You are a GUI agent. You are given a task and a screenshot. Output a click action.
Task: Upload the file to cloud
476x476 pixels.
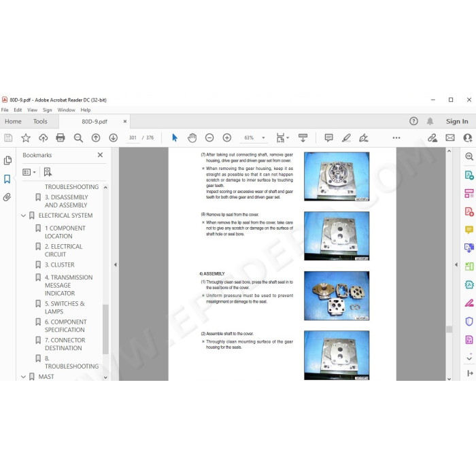tap(43, 138)
